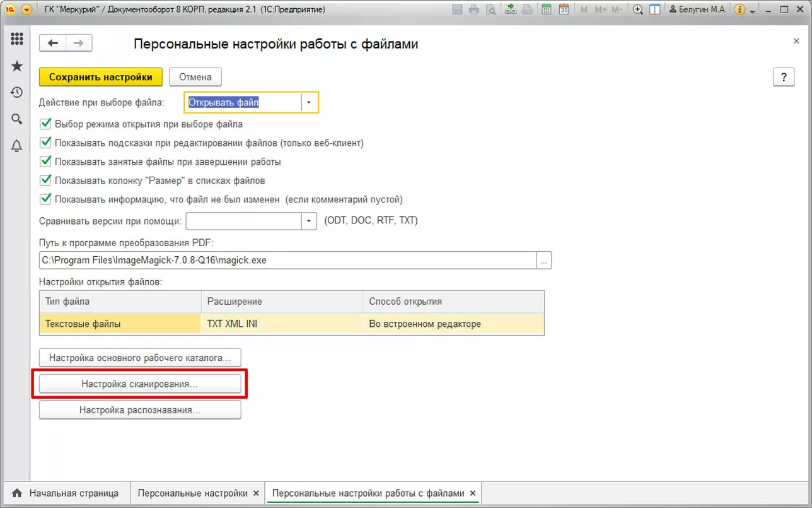
Task: Toggle show busy files on exit checkbox
Action: pyautogui.click(x=45, y=161)
